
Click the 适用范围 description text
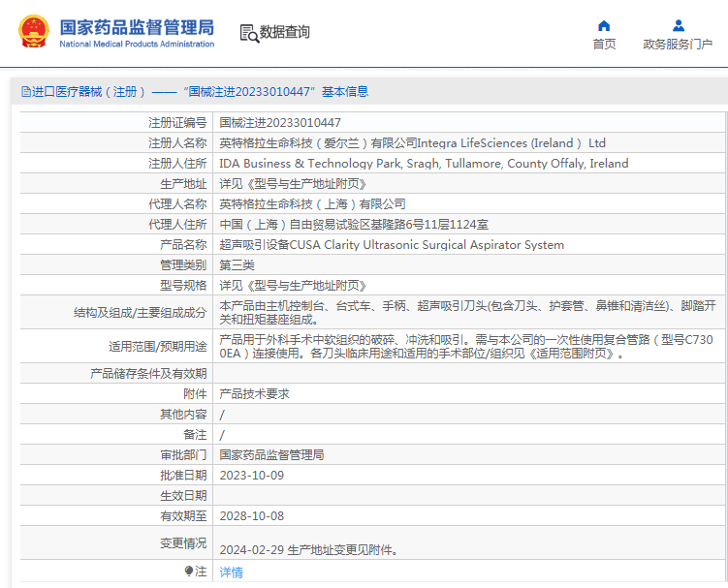(x=466, y=346)
